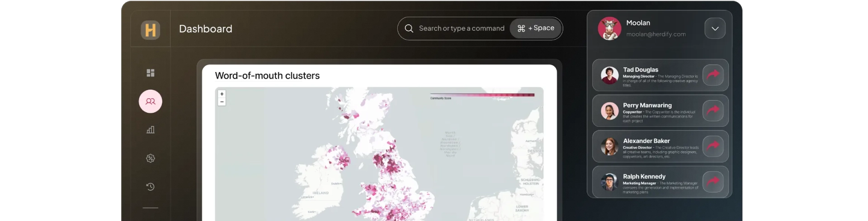Select the Tad Douglas name
Image resolution: width=868 pixels, height=221 pixels.
click(x=641, y=70)
